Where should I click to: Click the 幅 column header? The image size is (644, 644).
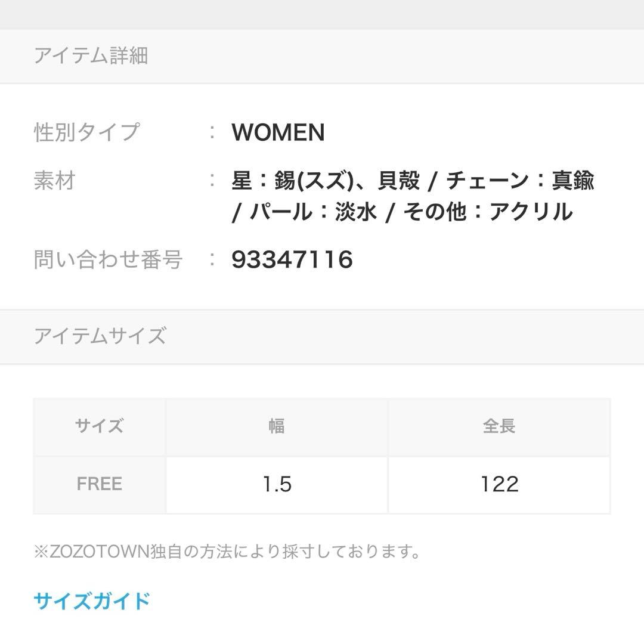277,426
